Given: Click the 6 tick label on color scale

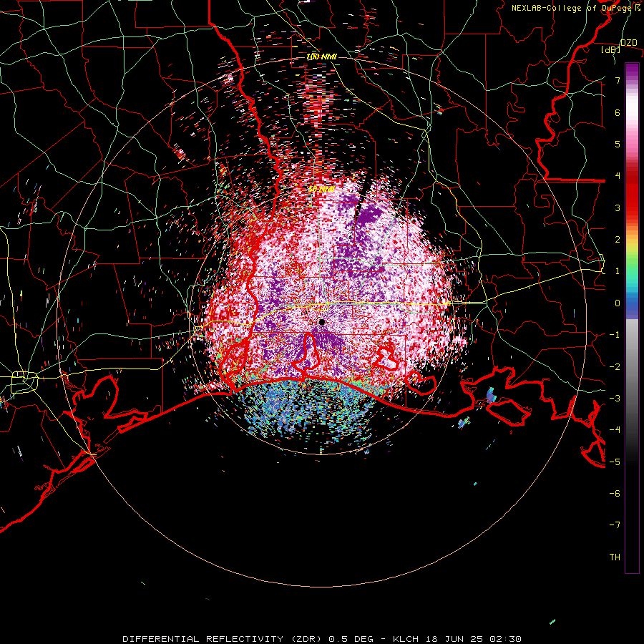Looking at the screenshot, I should click(x=618, y=112).
